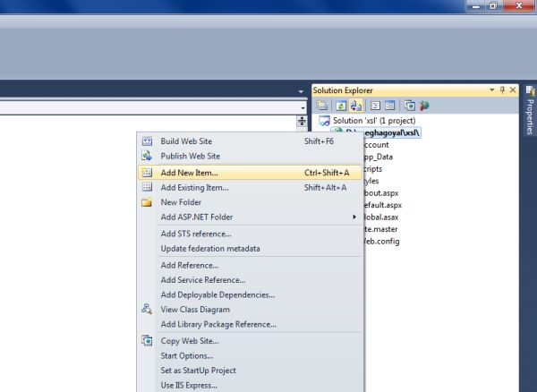Click the View Designer toolbar icon
The image size is (537, 392).
pos(389,106)
